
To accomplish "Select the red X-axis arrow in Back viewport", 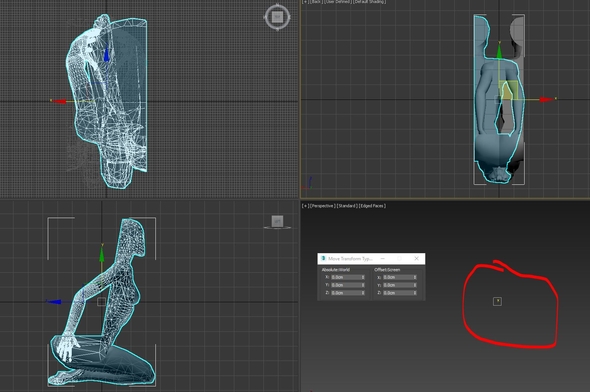I will 546,99.
